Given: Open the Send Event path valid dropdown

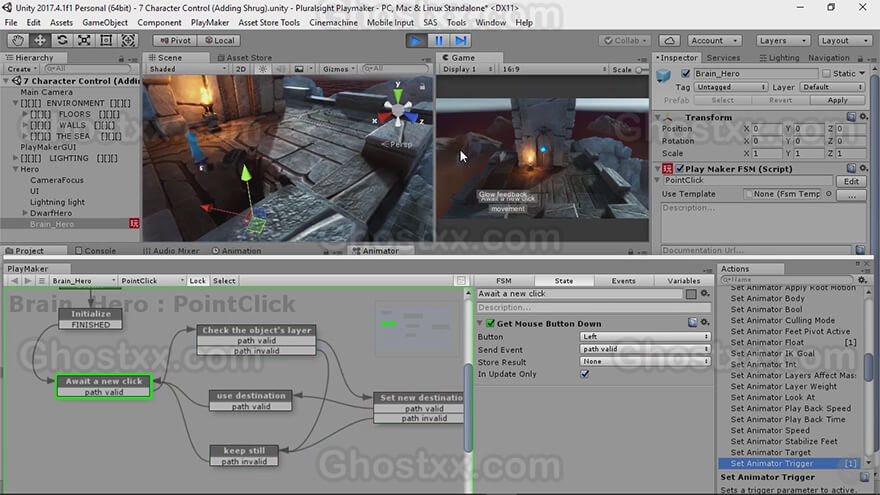Looking at the screenshot, I should [645, 349].
